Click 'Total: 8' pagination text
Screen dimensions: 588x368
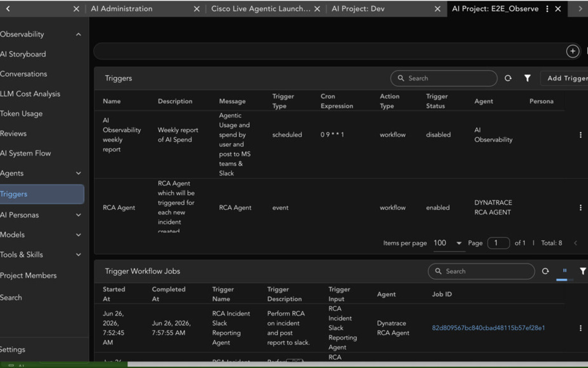(x=552, y=243)
